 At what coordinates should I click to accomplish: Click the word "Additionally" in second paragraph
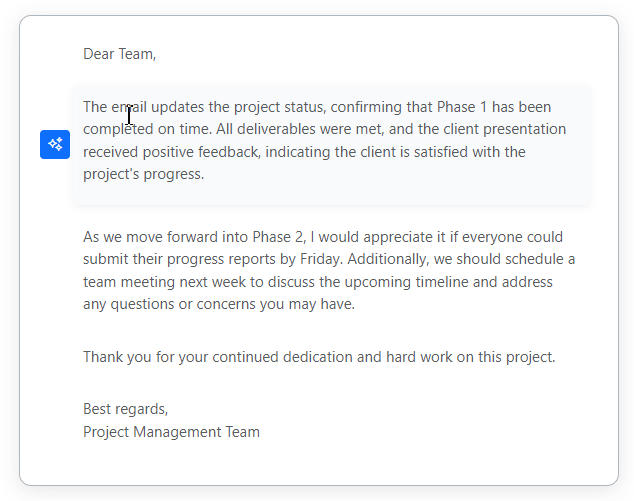point(388,259)
